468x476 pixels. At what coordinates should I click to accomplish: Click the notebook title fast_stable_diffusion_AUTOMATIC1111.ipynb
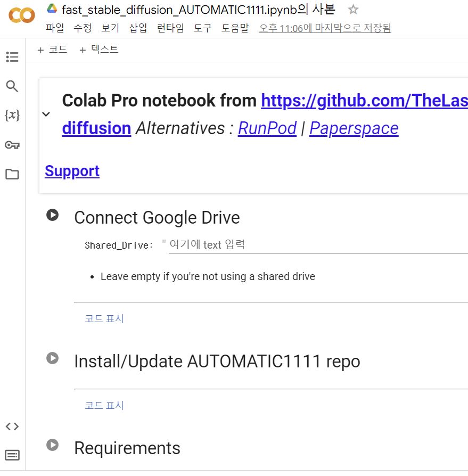click(x=199, y=10)
